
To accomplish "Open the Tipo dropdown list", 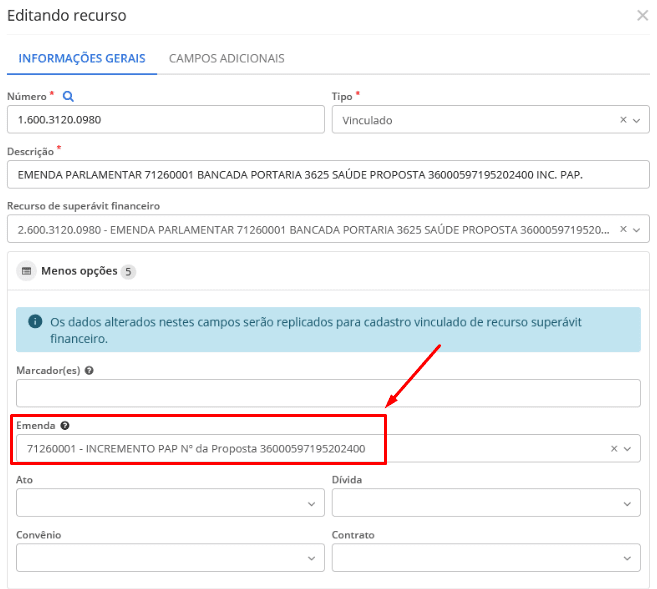I will point(636,120).
